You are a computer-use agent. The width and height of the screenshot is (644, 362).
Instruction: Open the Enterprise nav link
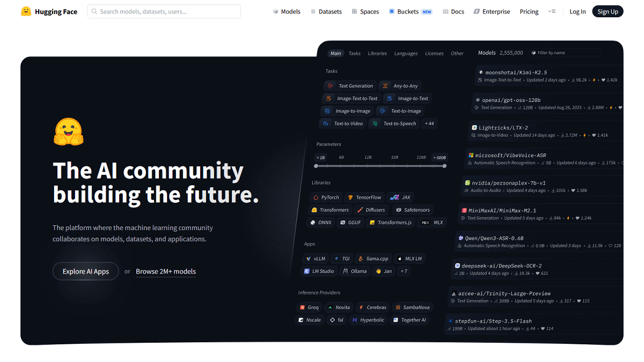pyautogui.click(x=492, y=11)
